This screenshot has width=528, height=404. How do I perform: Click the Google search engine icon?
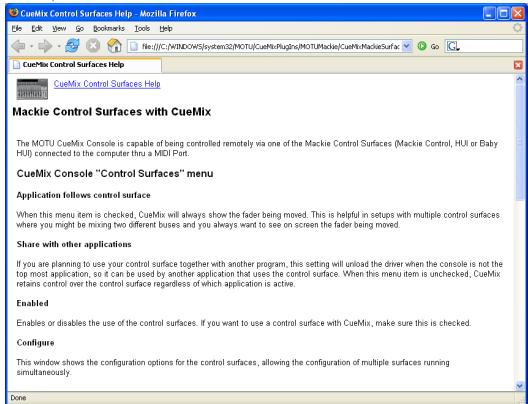(x=453, y=46)
